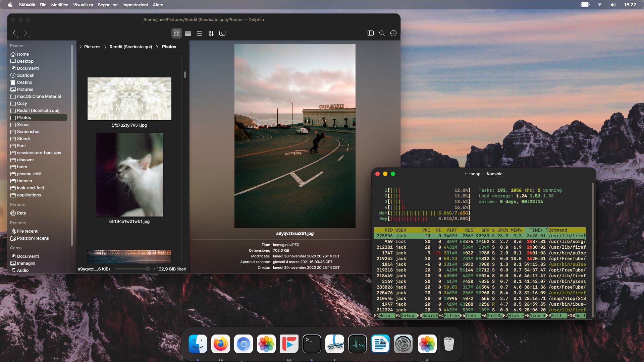644x362 pixels.
Task: Open the Dolphin search bar
Action: point(381,33)
